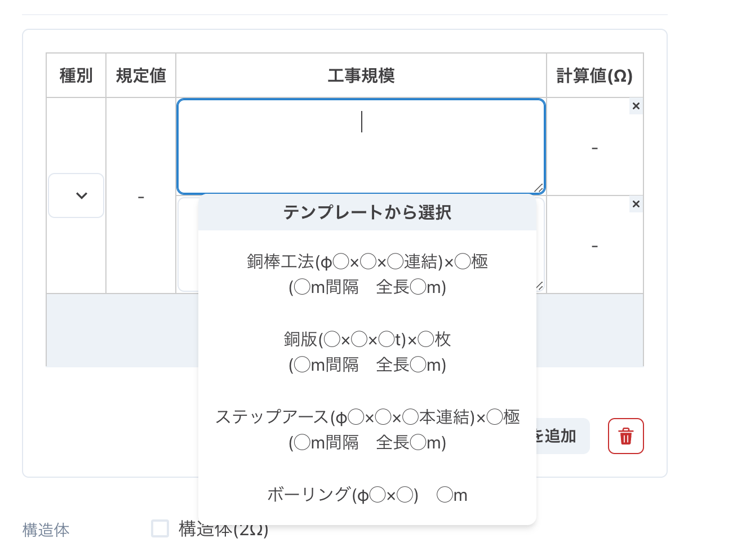Click the 規定値 column header
Viewport: 737px width, 560px height.
coord(140,75)
